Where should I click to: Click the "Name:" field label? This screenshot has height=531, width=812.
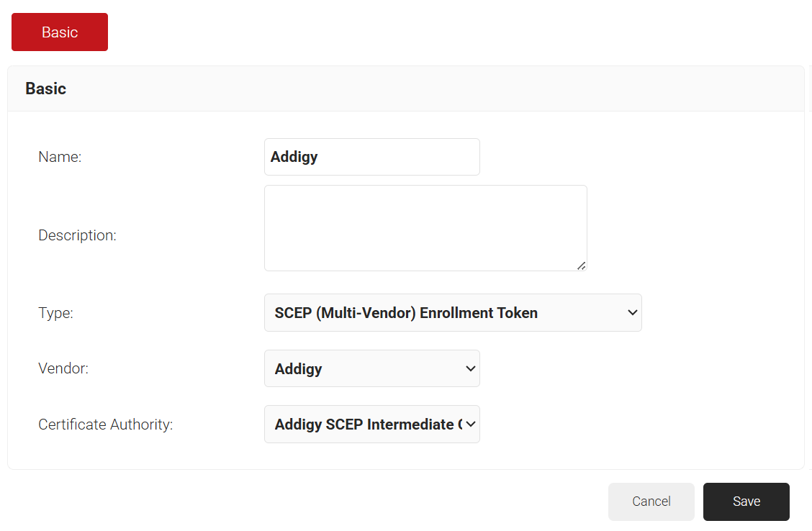pos(60,157)
